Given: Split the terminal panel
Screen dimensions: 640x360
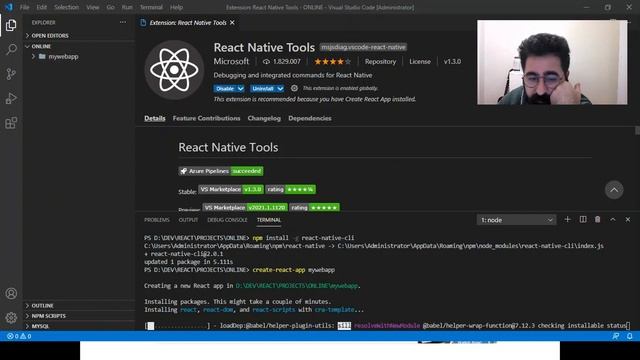Looking at the screenshot, I should 583,220.
